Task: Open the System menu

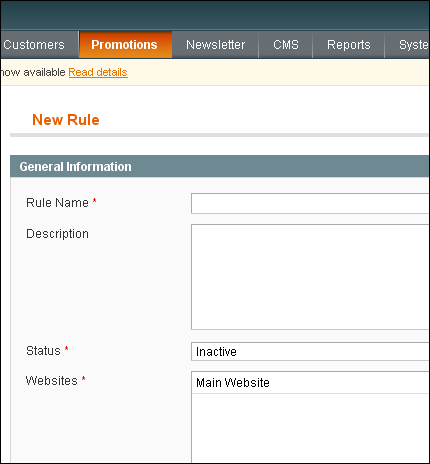Action: pyautogui.click(x=407, y=45)
